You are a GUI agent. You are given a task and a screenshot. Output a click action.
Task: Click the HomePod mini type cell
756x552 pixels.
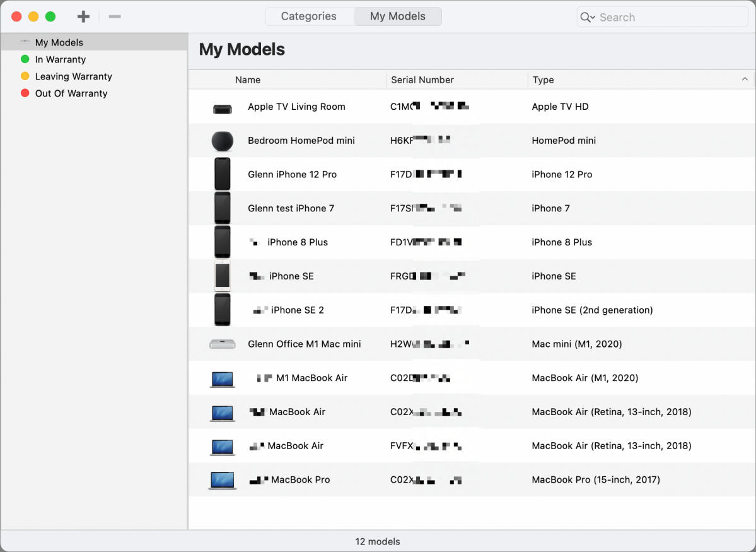pos(564,141)
